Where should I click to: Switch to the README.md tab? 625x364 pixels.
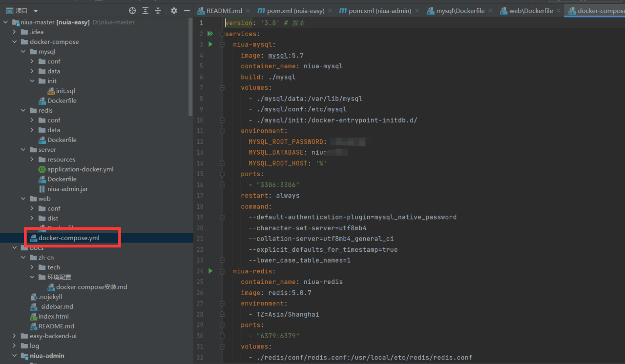(224, 11)
